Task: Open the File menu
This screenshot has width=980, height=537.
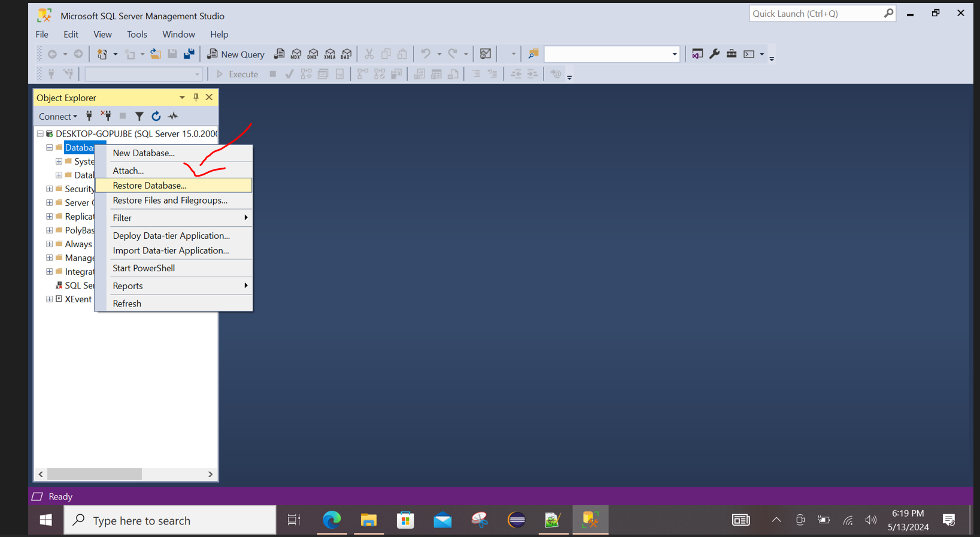Action: (42, 34)
